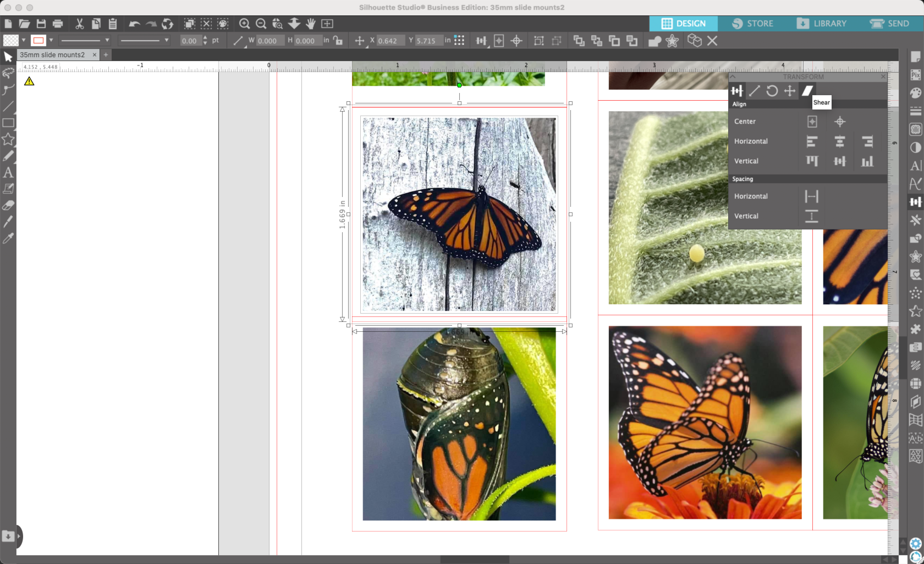Toggle the aspect ratio lock
The width and height of the screenshot is (924, 564).
pos(338,40)
